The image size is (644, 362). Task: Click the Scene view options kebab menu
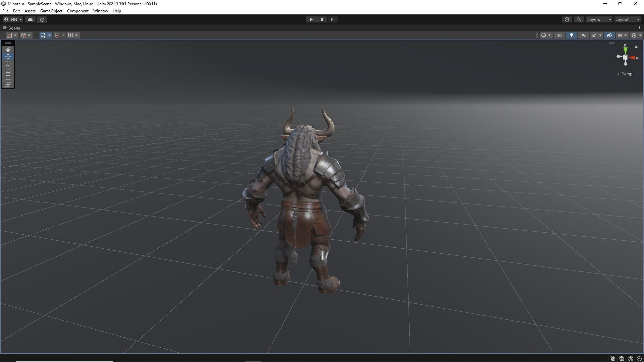pyautogui.click(x=639, y=28)
